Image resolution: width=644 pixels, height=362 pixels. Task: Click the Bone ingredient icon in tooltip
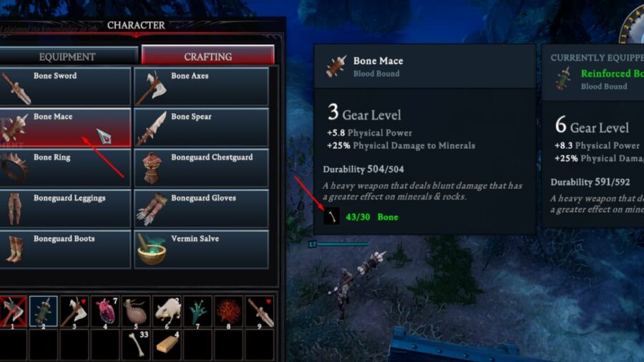[331, 216]
